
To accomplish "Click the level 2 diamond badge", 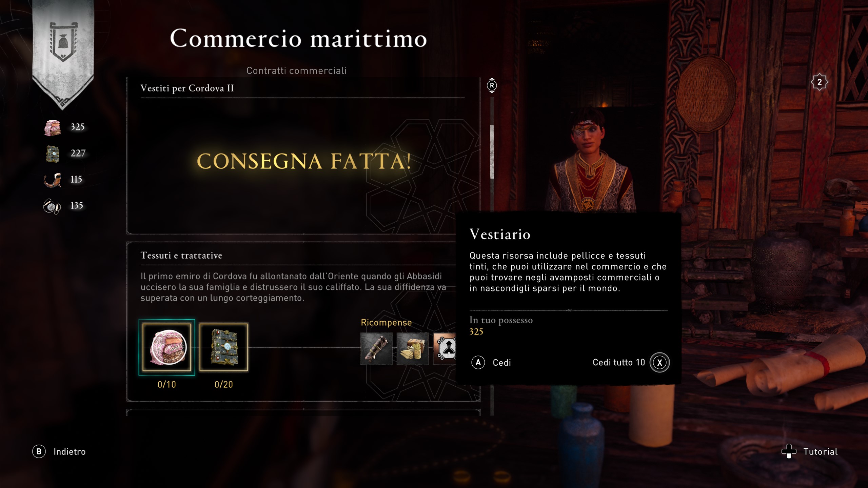I will pyautogui.click(x=820, y=82).
